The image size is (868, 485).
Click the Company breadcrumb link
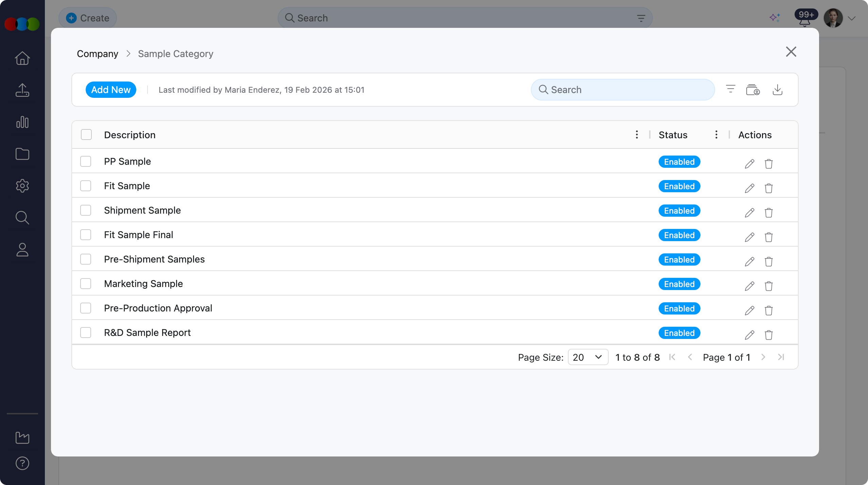[x=98, y=54]
